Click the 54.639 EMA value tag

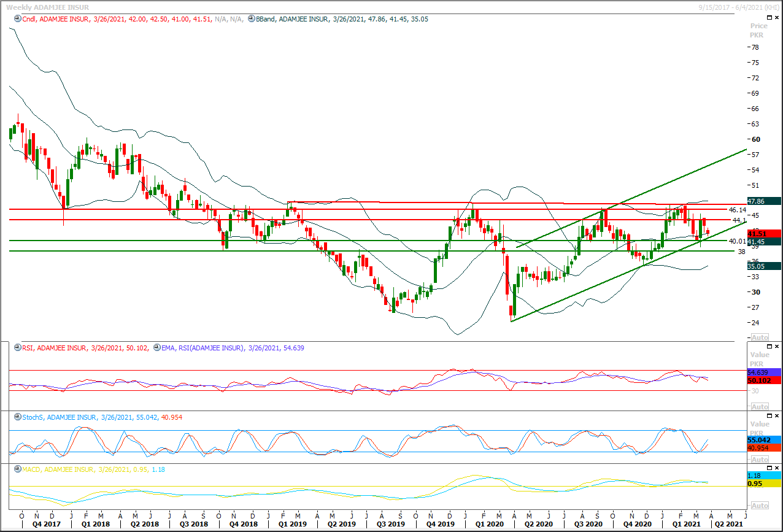[x=763, y=372]
